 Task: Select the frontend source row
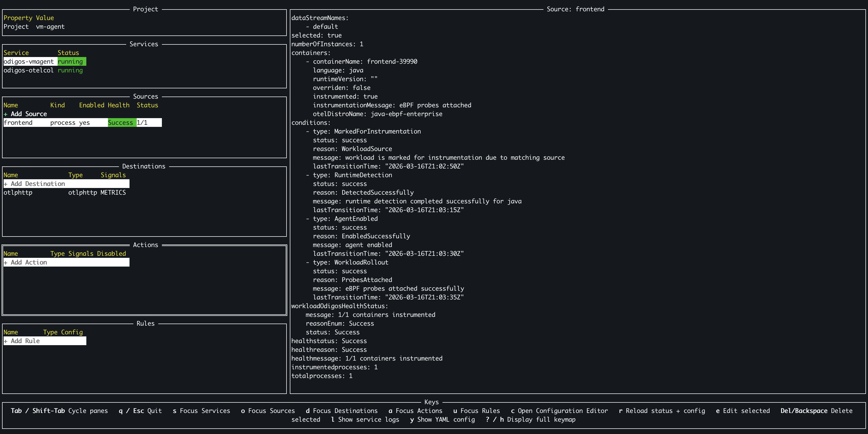18,122
